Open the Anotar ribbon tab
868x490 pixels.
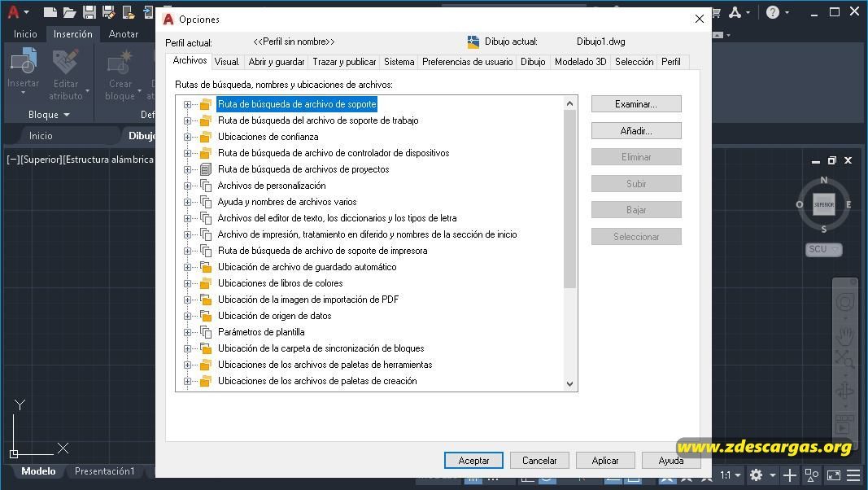(124, 33)
